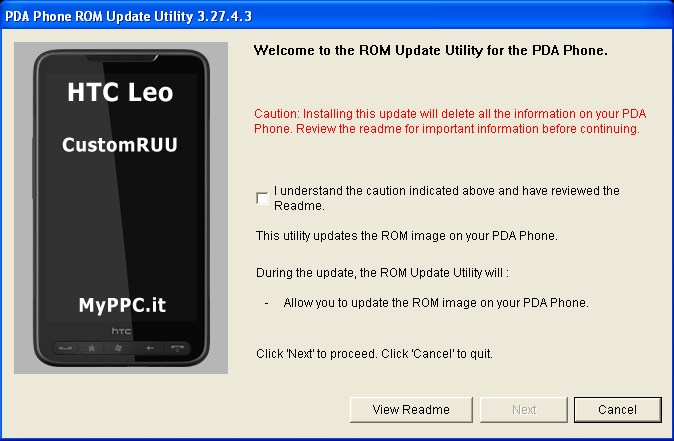Image resolution: width=674 pixels, height=441 pixels.
Task: Click the Windows key on the phone image
Action: pyautogui.click(x=119, y=348)
